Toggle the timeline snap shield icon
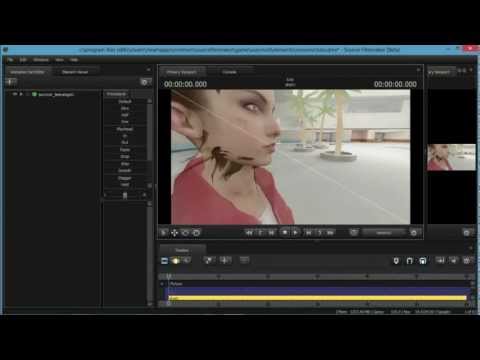 tap(396, 261)
